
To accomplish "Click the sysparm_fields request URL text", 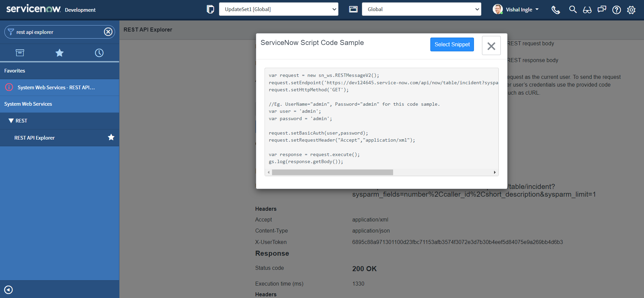I will tap(474, 195).
